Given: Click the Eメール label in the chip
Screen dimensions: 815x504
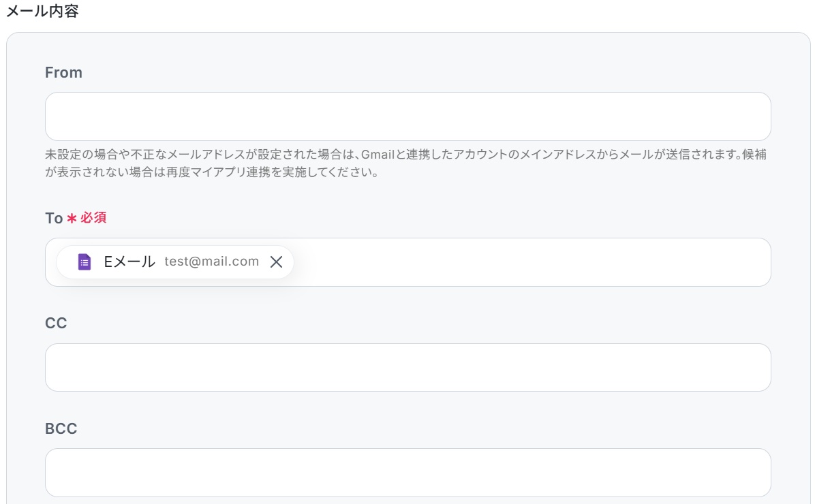Looking at the screenshot, I should click(x=129, y=262).
